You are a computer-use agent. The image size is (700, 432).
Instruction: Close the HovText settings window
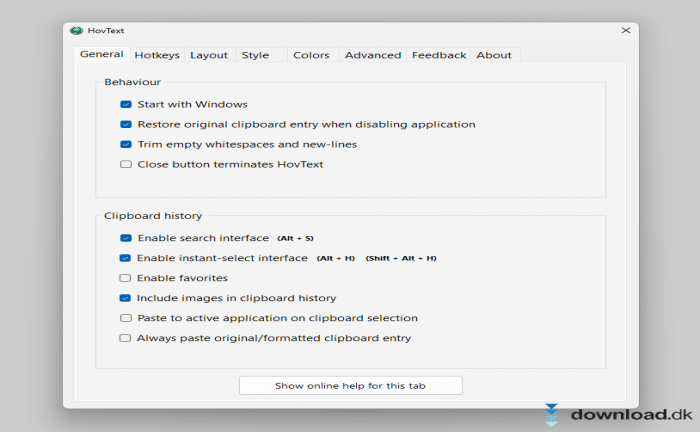[626, 30]
